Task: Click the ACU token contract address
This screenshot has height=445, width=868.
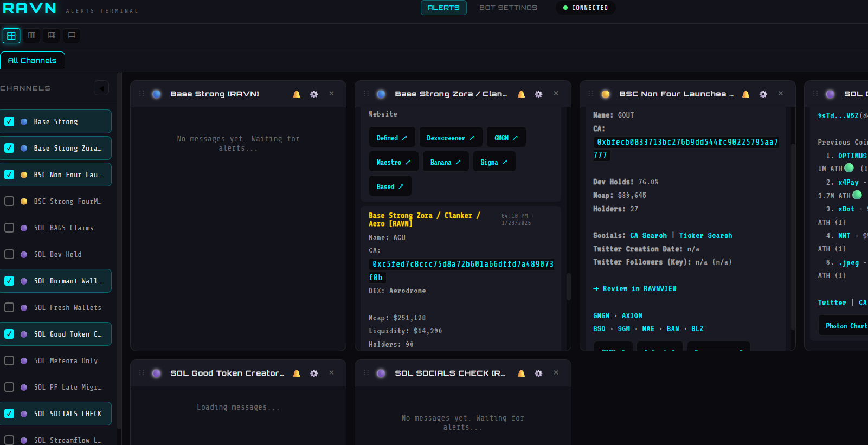Action: click(461, 265)
